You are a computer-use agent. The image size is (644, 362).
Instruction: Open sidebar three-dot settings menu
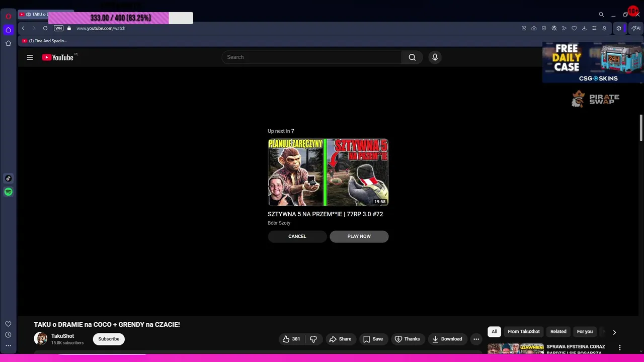pos(8,345)
